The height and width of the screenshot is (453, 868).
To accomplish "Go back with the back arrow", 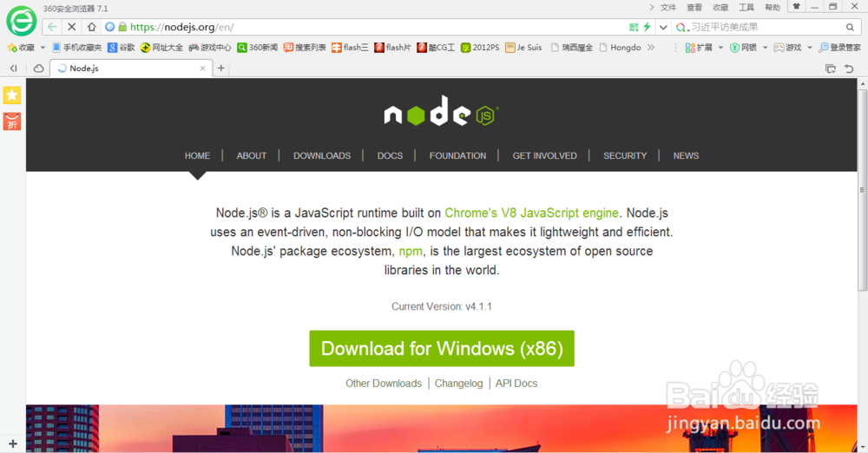I will [52, 27].
